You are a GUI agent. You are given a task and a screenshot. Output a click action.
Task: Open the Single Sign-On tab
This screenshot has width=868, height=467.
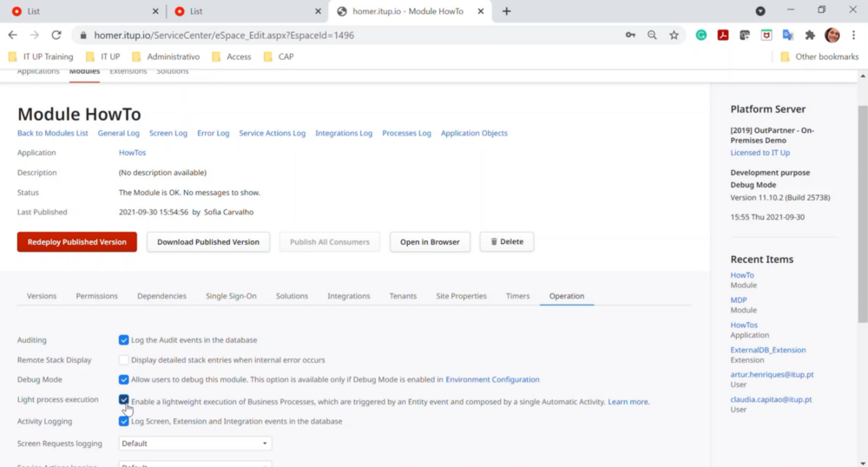click(231, 296)
